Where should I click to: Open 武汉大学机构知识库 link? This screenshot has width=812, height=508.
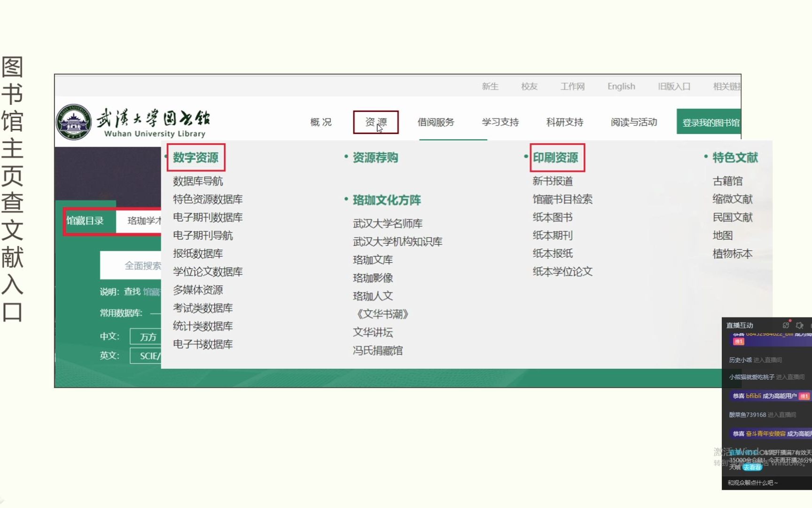click(398, 241)
